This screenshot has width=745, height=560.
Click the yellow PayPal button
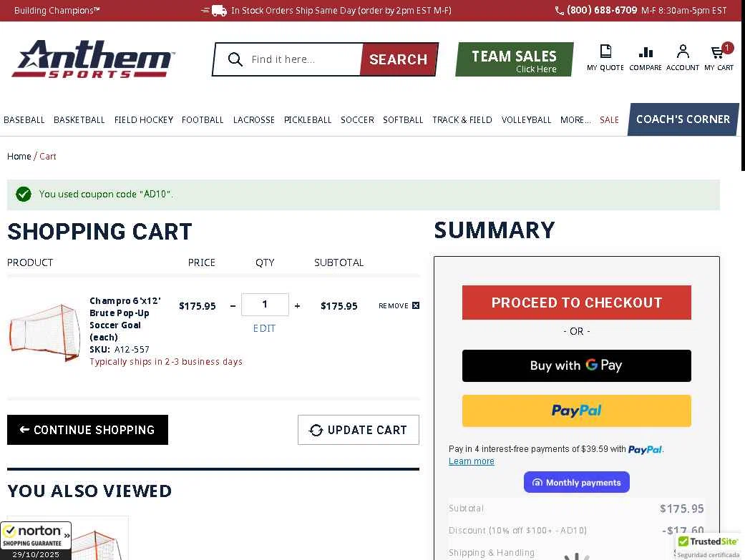pos(576,411)
